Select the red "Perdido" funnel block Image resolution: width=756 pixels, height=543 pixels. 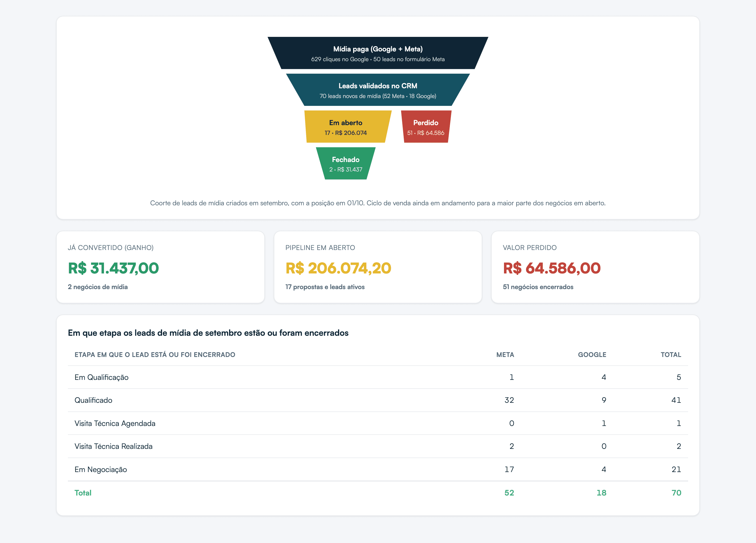pyautogui.click(x=426, y=127)
